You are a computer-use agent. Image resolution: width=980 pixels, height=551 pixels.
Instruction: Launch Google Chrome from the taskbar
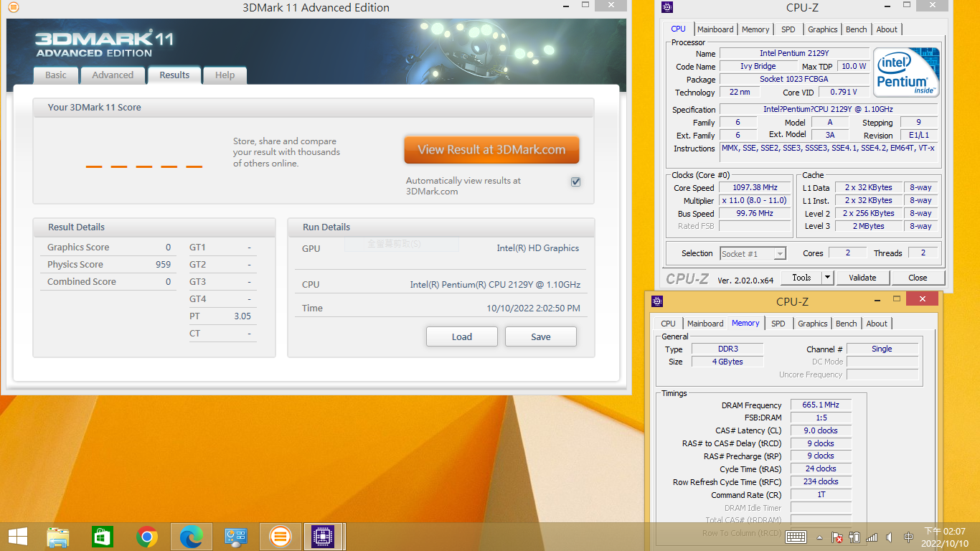tap(147, 537)
